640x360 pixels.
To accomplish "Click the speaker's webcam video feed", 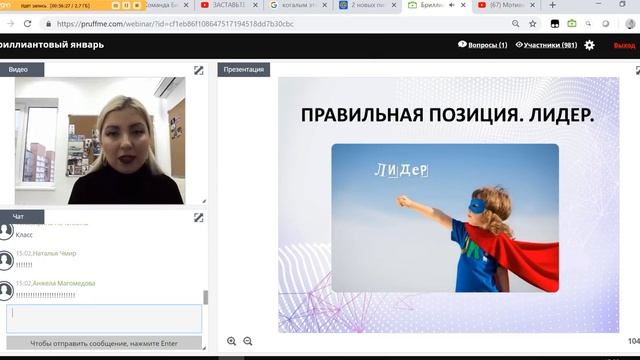I will click(100, 140).
